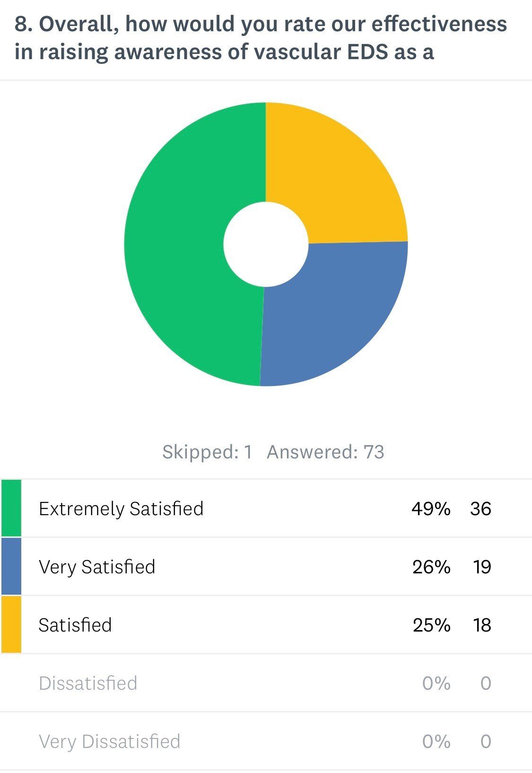Screen dimensions: 532x773
Task: Select the green Extremely Satisfied legend swatch
Action: tap(11, 508)
